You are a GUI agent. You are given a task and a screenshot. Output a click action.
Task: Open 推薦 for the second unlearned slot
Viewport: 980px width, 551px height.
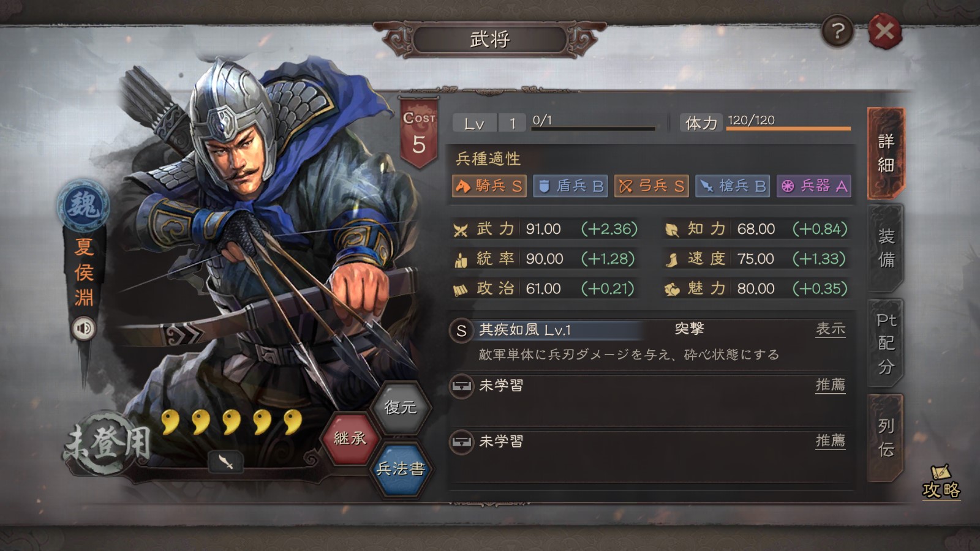[x=831, y=441]
